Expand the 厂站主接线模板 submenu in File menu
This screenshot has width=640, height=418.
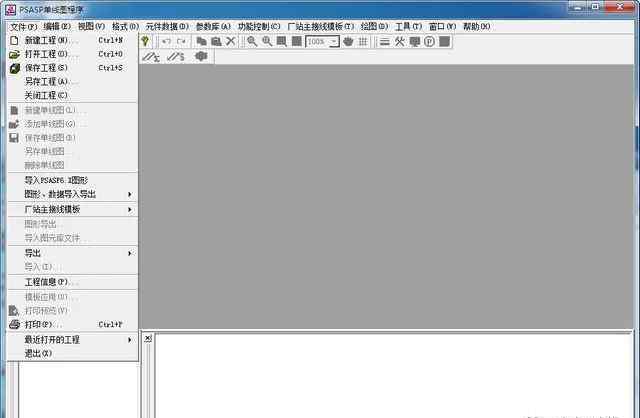[73, 209]
